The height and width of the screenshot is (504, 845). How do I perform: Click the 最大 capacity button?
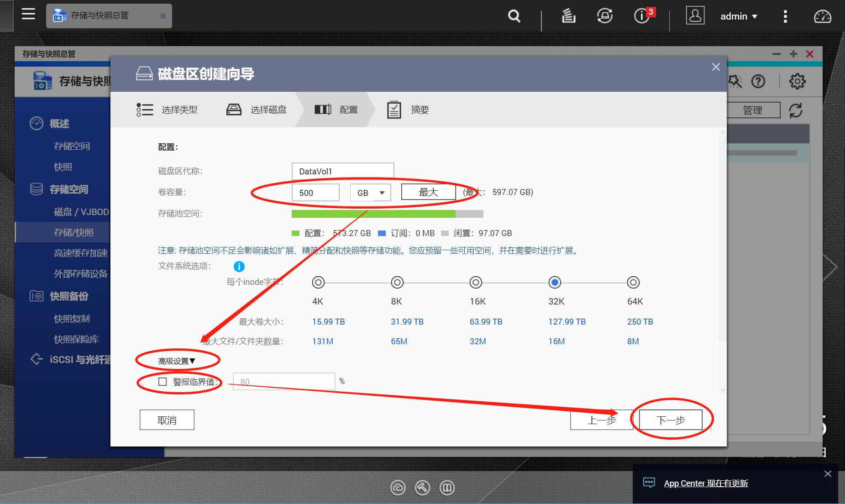(429, 192)
